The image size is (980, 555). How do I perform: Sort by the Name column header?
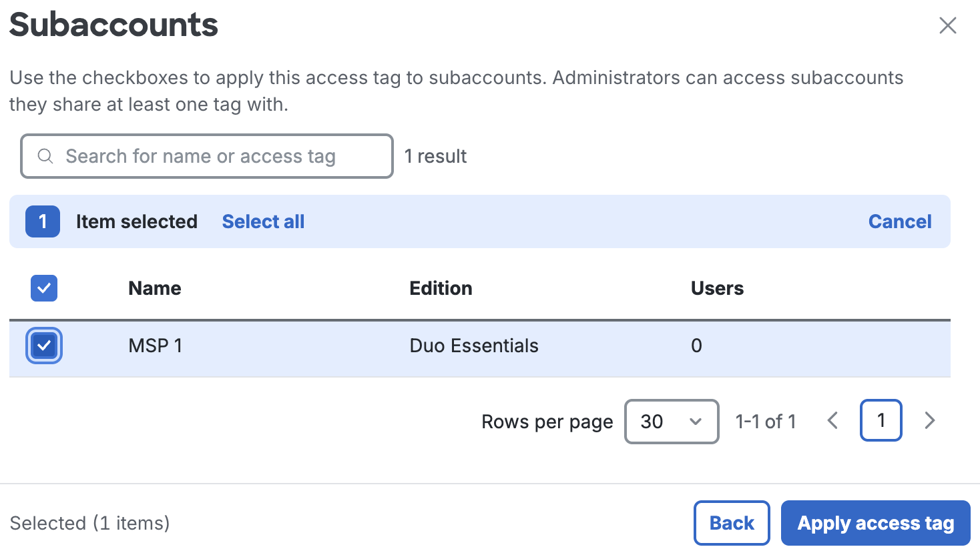pyautogui.click(x=154, y=288)
